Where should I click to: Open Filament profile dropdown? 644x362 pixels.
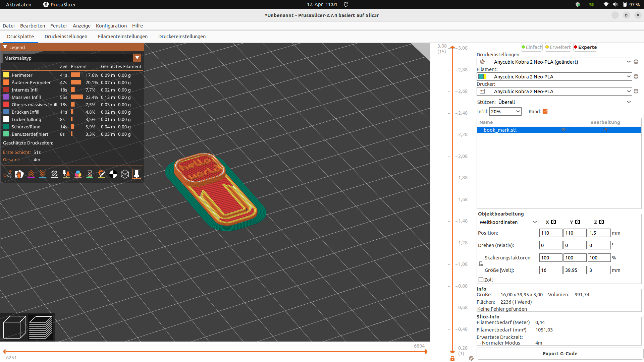[x=554, y=76]
